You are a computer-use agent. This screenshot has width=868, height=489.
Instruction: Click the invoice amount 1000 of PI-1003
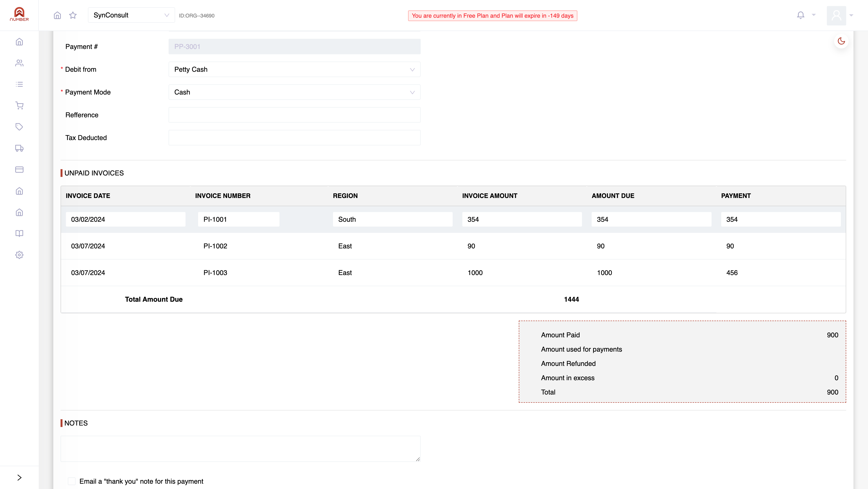click(475, 273)
